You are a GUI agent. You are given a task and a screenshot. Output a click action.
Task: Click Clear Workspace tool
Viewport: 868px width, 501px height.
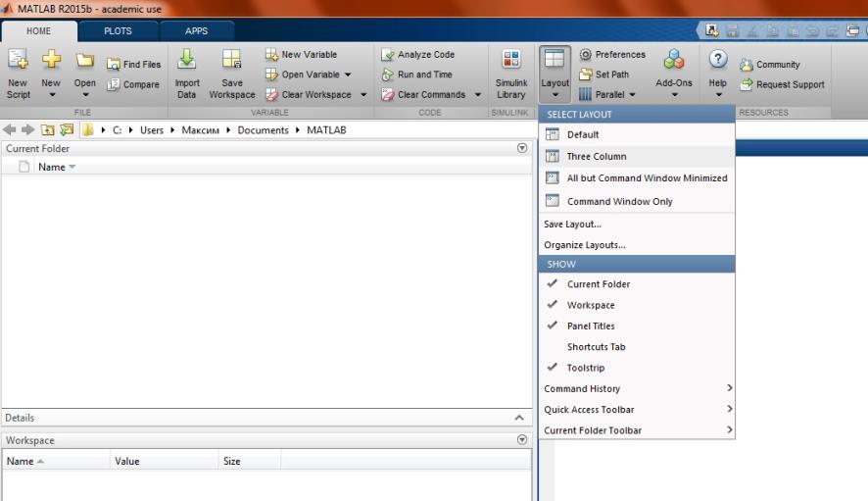click(309, 95)
